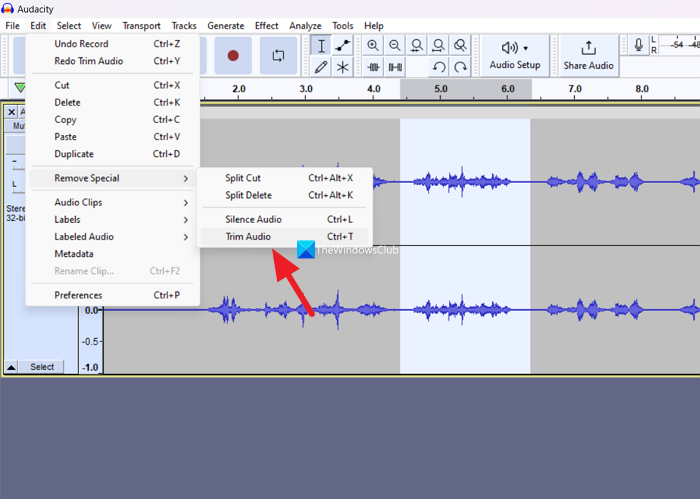
Task: Choose Split Cut from submenu
Action: coord(284,178)
